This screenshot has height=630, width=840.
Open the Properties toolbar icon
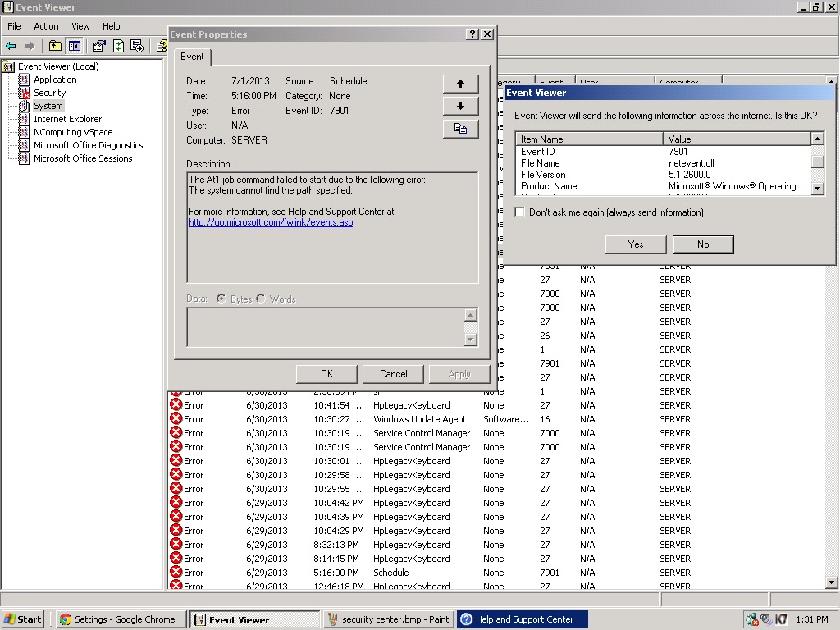pyautogui.click(x=98, y=47)
